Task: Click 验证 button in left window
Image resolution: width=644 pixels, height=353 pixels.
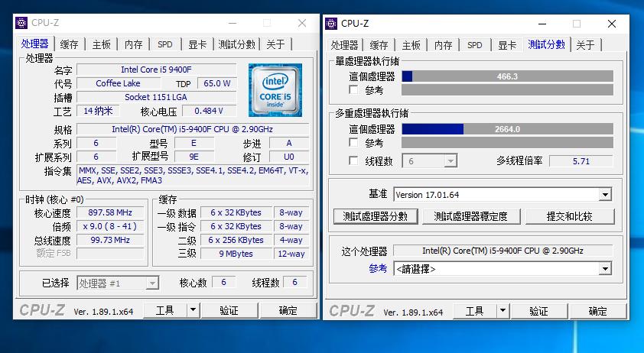Action: click(x=229, y=310)
